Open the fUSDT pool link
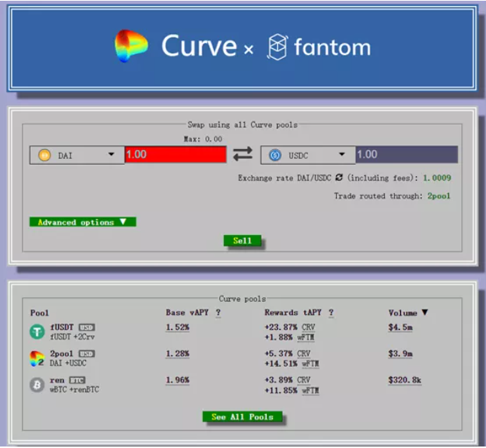 [x=63, y=328]
